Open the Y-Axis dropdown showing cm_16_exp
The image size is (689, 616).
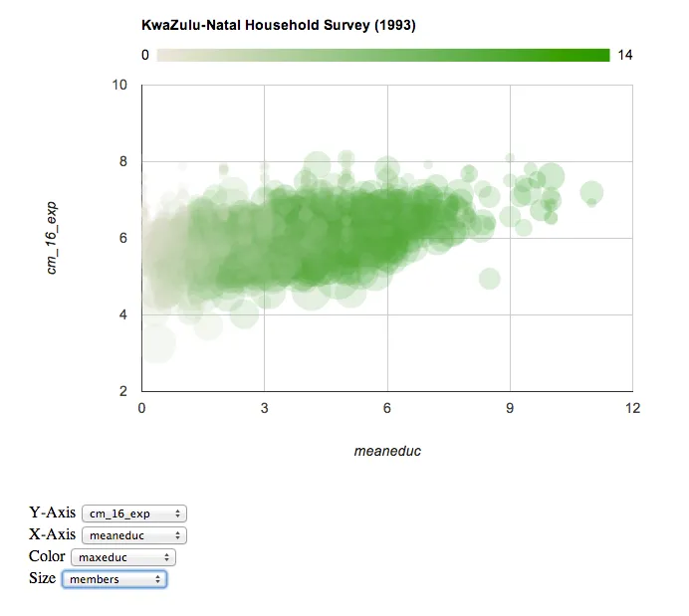click(134, 513)
